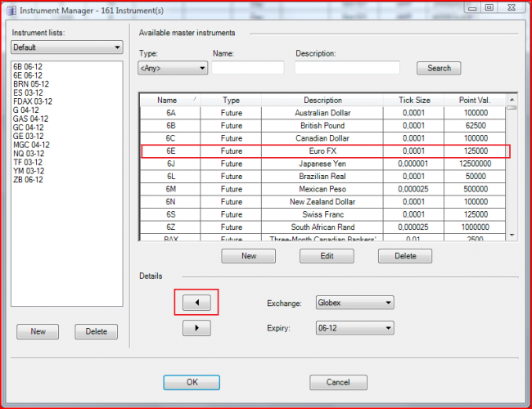This screenshot has width=532, height=409.
Task: Click the 6N name cell
Action: pos(170,202)
